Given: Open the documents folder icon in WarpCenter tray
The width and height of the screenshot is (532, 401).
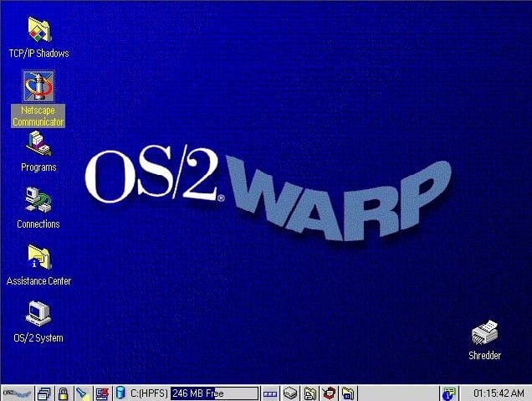Looking at the screenshot, I should click(x=309, y=393).
